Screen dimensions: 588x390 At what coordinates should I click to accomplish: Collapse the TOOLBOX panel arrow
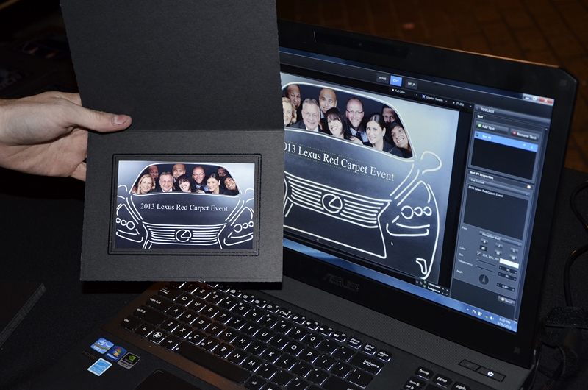[476, 108]
